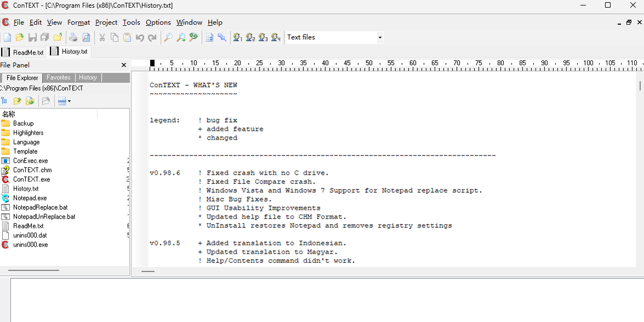This screenshot has height=322, width=644.
Task: Click the Undo arrow icon
Action: pyautogui.click(x=140, y=37)
